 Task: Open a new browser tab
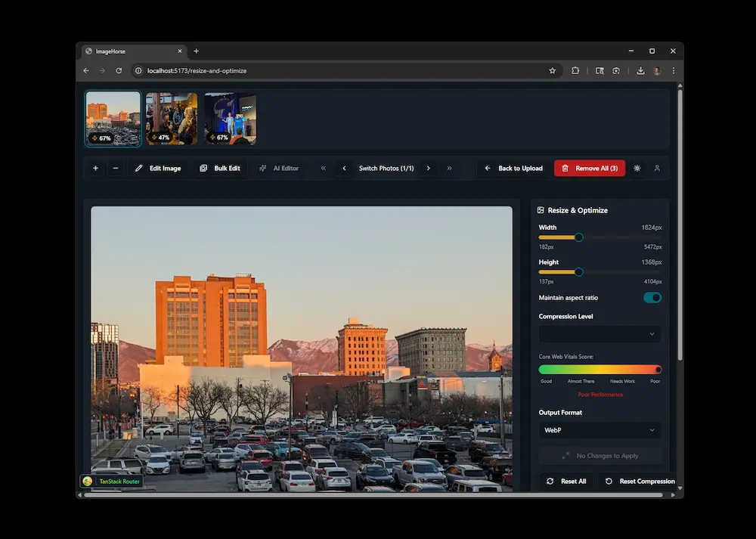(x=197, y=51)
